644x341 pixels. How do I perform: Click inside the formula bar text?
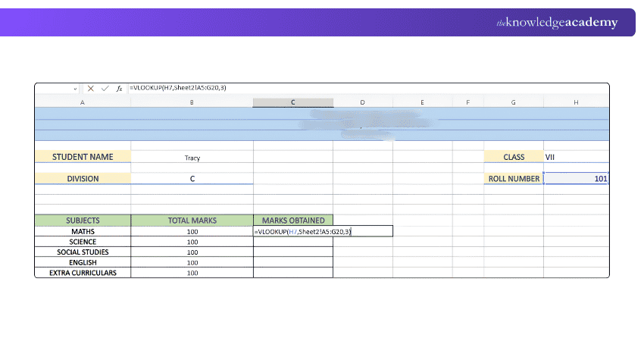178,87
